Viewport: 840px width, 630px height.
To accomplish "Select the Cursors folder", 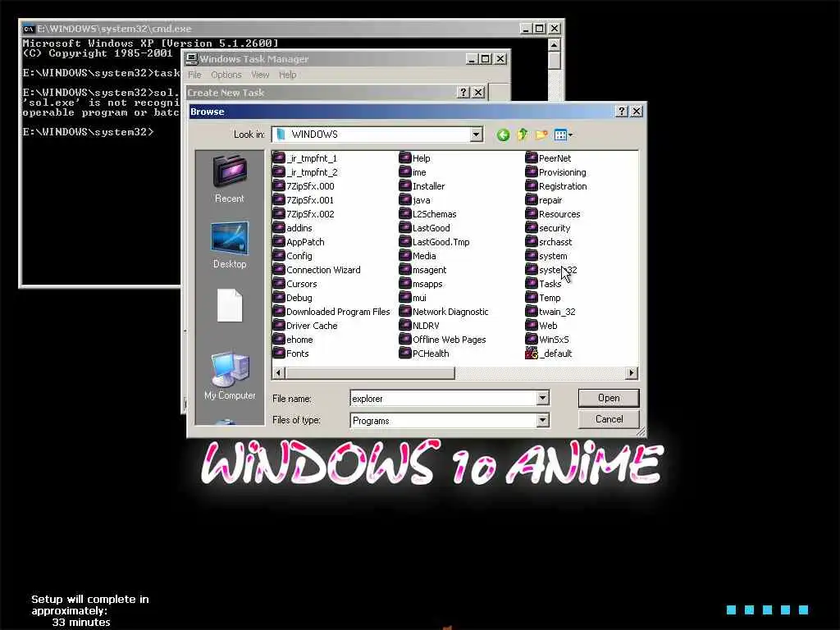I will coord(294,284).
